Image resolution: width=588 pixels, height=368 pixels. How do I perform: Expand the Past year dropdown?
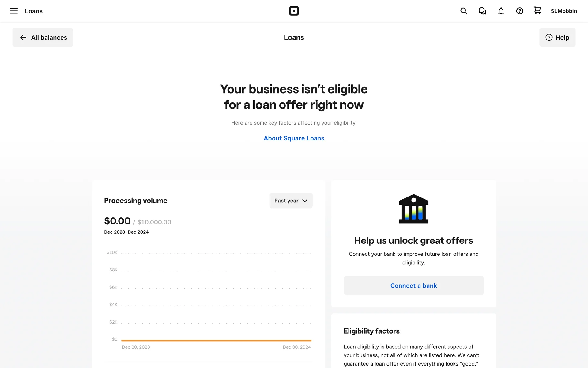291,201
